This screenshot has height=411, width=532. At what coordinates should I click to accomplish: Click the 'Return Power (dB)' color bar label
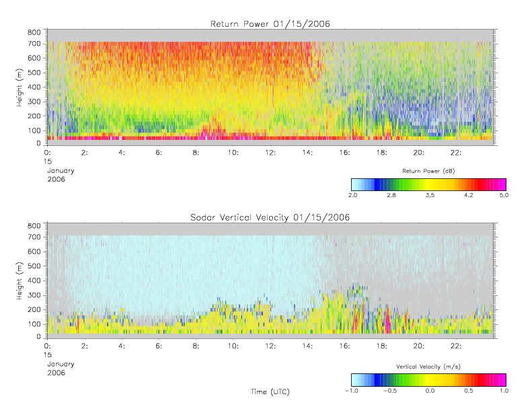tap(428, 171)
